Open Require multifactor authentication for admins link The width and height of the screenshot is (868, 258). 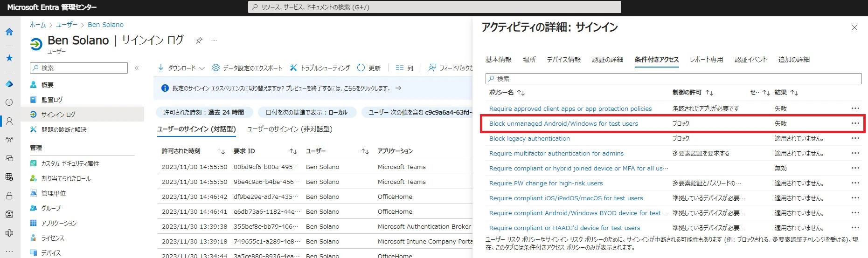[556, 153]
